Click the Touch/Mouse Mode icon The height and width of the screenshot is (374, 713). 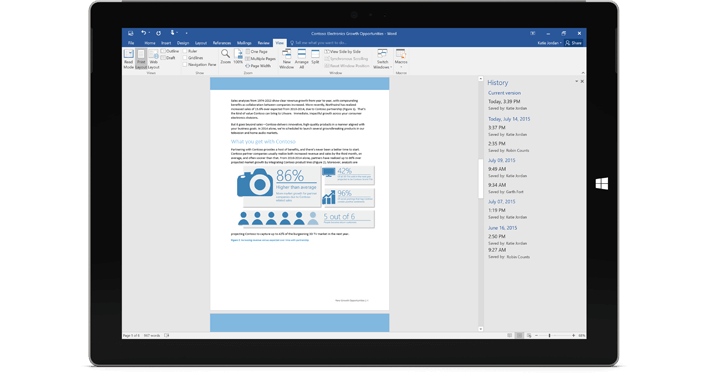172,33
